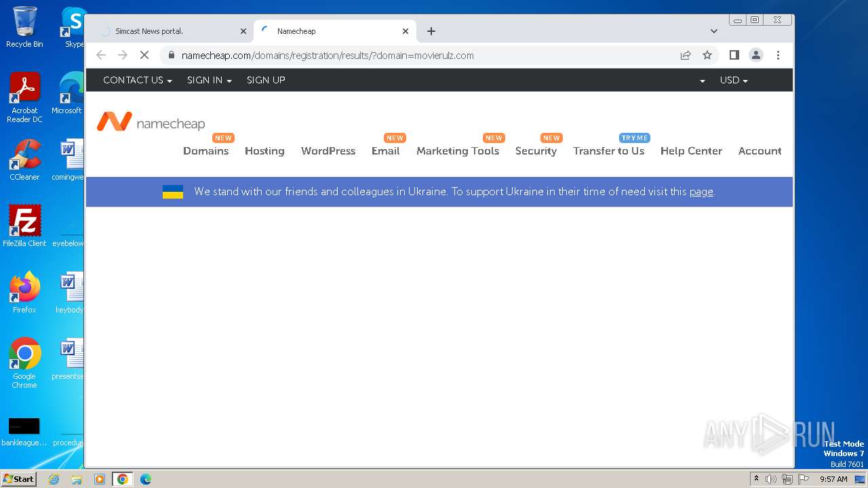868x488 pixels.
Task: Close the Namecheap tab
Action: click(406, 31)
